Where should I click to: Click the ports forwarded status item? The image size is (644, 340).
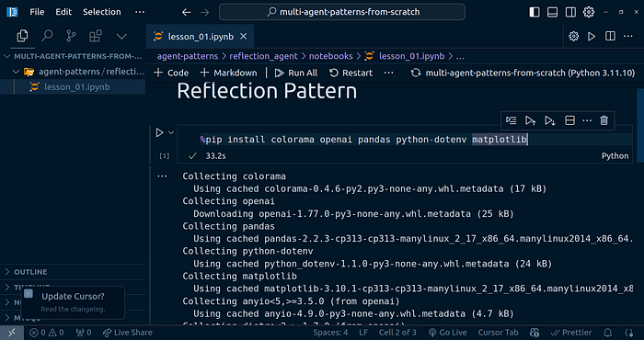coord(84,333)
